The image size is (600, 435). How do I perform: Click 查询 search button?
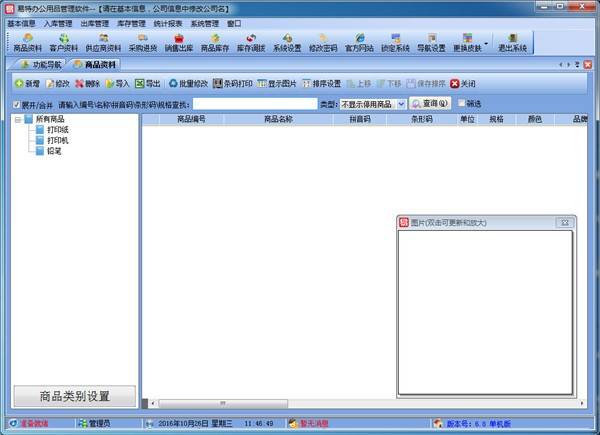coord(430,103)
